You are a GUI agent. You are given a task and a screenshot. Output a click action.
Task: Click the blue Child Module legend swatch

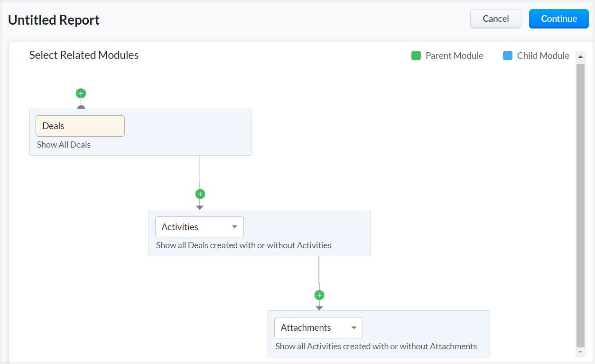point(508,56)
